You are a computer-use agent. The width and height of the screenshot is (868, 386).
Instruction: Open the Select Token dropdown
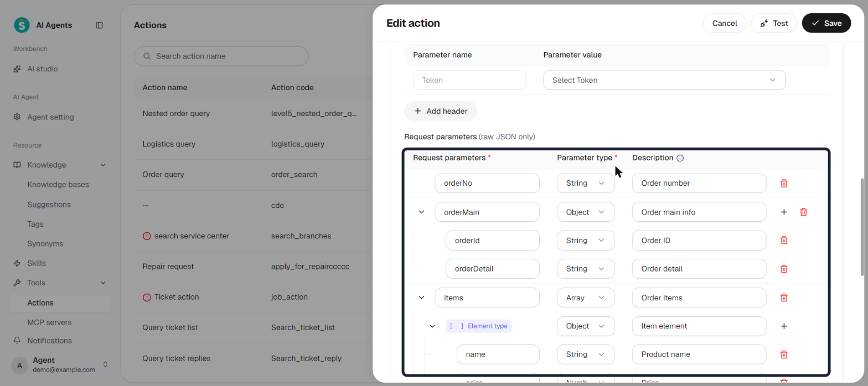664,80
